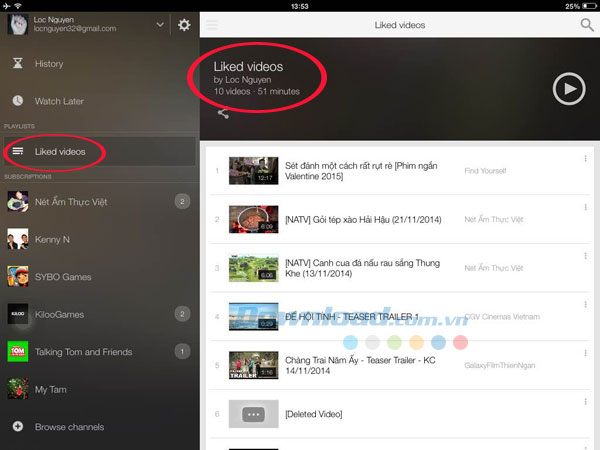Open options menu for Chàng Trai Năm Ấy
600x450 pixels.
[585, 353]
